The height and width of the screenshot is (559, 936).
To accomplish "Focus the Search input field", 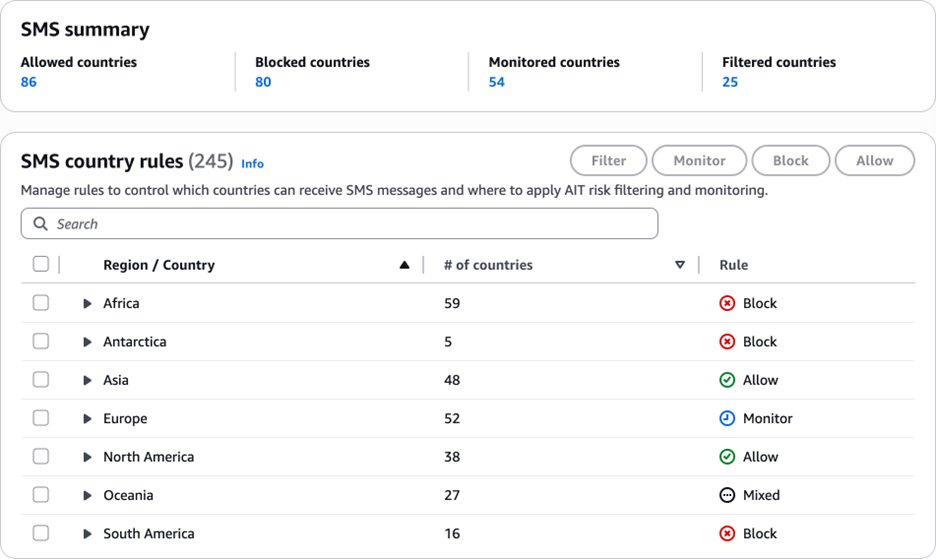I will coord(350,224).
